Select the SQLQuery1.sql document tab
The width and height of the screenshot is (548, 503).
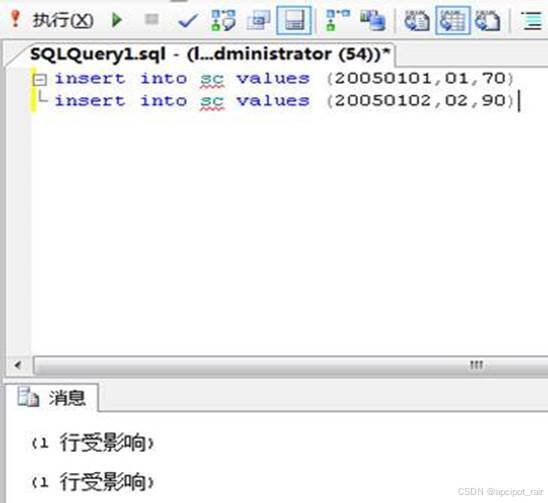pyautogui.click(x=210, y=54)
